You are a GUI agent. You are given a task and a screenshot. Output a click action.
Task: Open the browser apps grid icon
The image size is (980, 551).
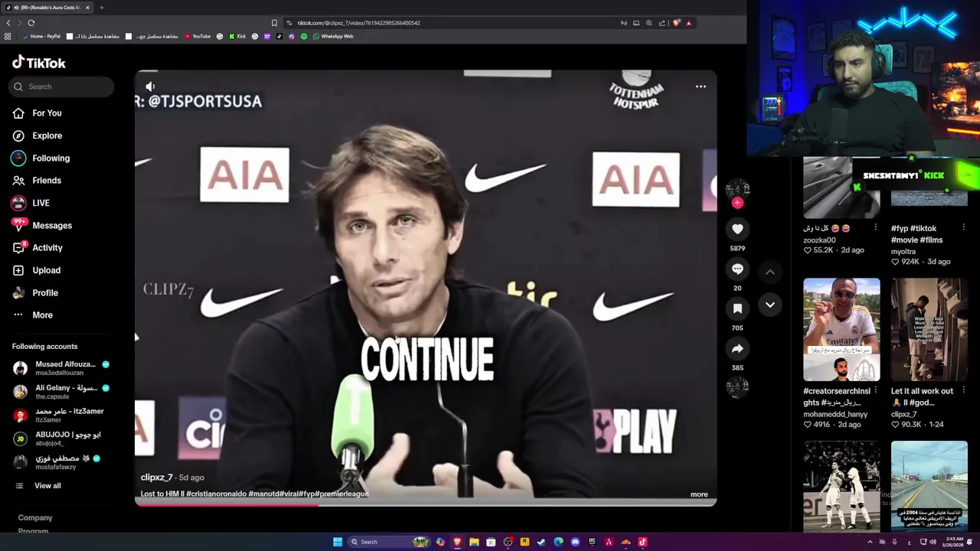tap(8, 37)
